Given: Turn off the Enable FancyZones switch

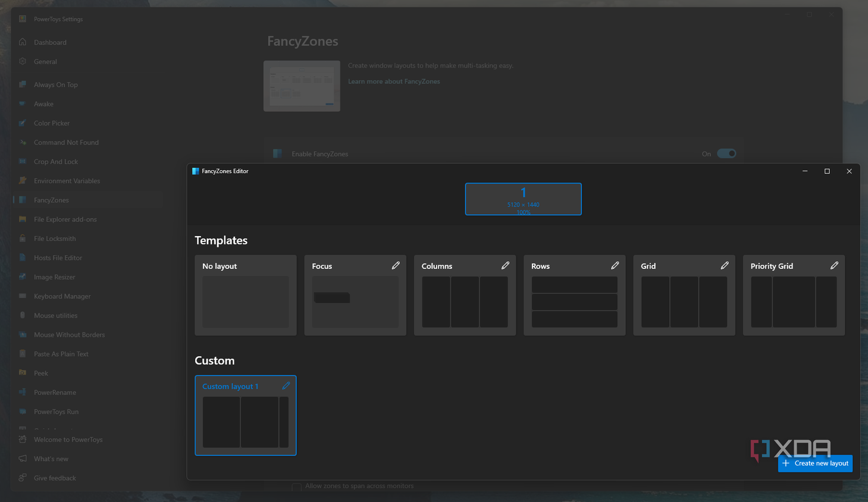Looking at the screenshot, I should [x=726, y=153].
